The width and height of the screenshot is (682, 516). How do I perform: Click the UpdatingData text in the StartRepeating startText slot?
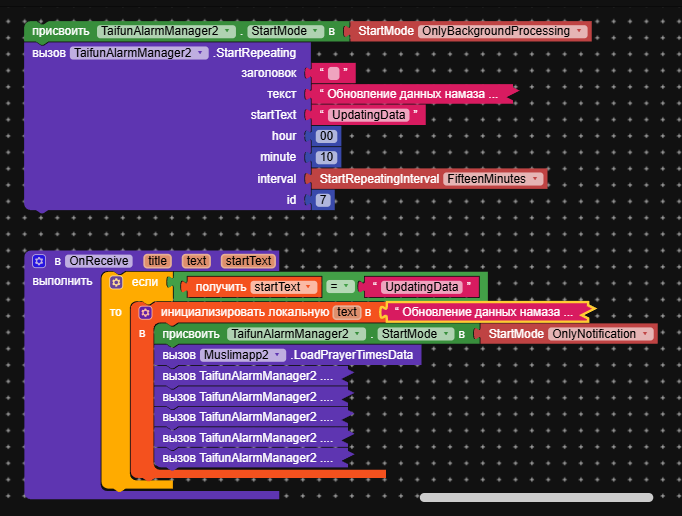coord(367,115)
